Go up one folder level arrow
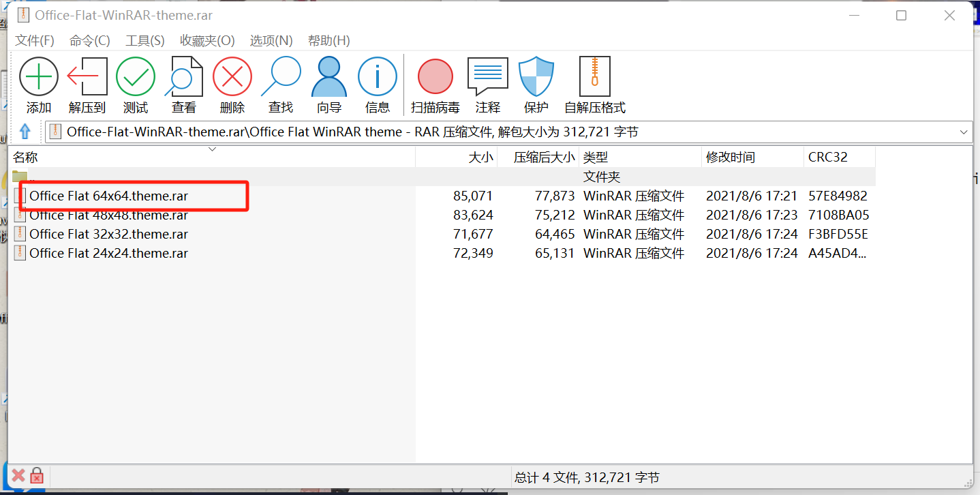The width and height of the screenshot is (980, 495). coord(25,132)
